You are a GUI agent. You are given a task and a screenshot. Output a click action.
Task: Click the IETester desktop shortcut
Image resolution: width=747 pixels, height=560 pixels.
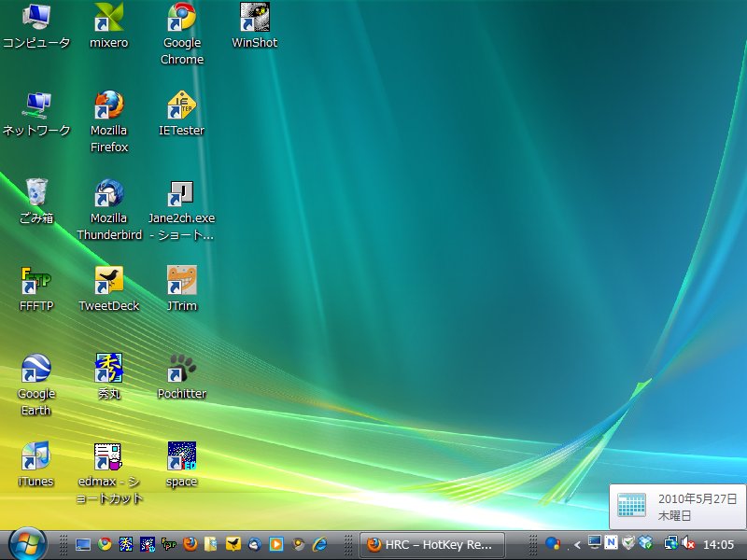coord(181,114)
